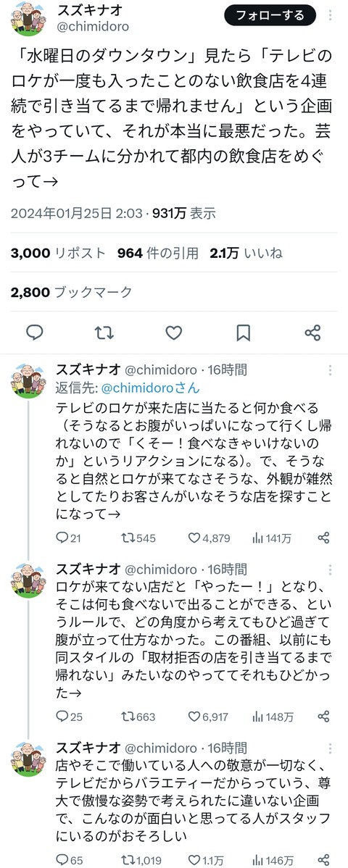Repost the first reply with 545 reposts
The image size is (348, 868).
coord(138,538)
